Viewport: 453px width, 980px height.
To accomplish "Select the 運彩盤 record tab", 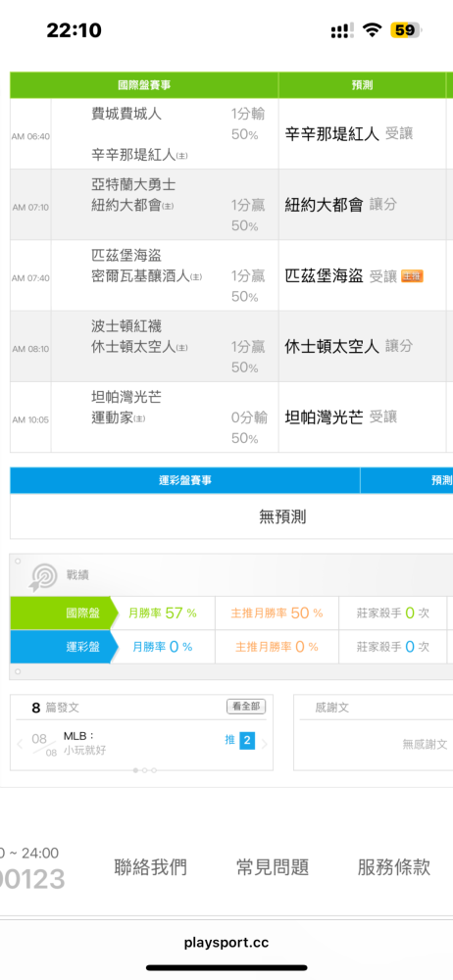I will tap(64, 647).
